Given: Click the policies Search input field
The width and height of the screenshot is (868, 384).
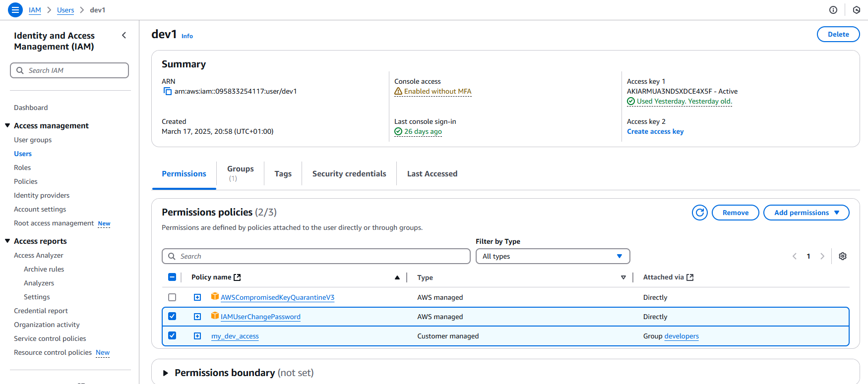Looking at the screenshot, I should [x=316, y=256].
